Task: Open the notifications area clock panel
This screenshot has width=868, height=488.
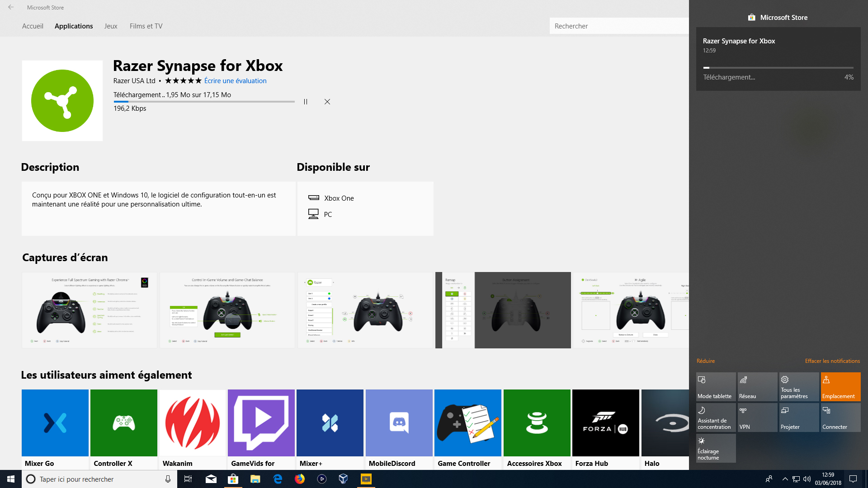Action: pyautogui.click(x=828, y=479)
